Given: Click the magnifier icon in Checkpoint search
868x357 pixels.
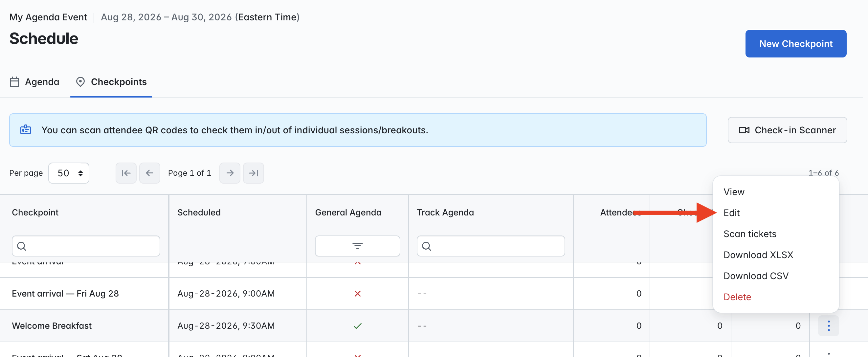Looking at the screenshot, I should [x=22, y=246].
